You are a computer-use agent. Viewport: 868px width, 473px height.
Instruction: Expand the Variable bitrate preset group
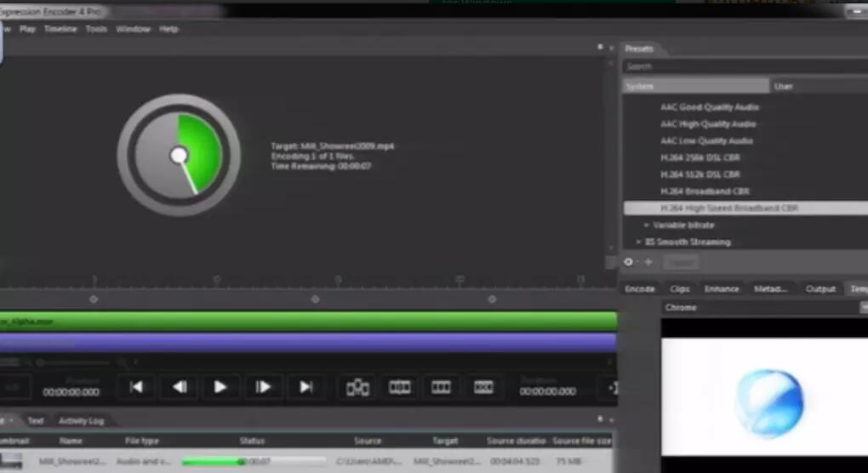(x=648, y=225)
